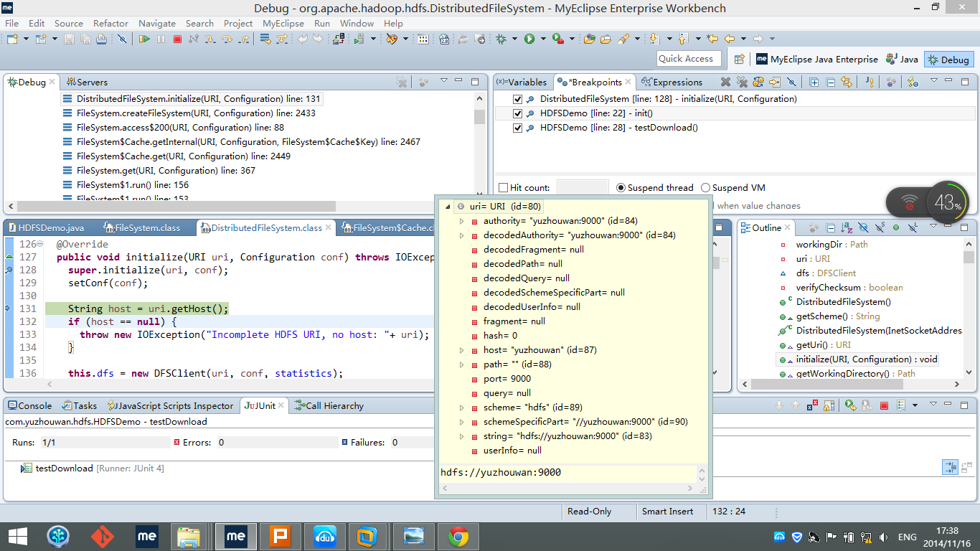Resume the suspended debug thread
The image size is (980, 551).
[144, 39]
